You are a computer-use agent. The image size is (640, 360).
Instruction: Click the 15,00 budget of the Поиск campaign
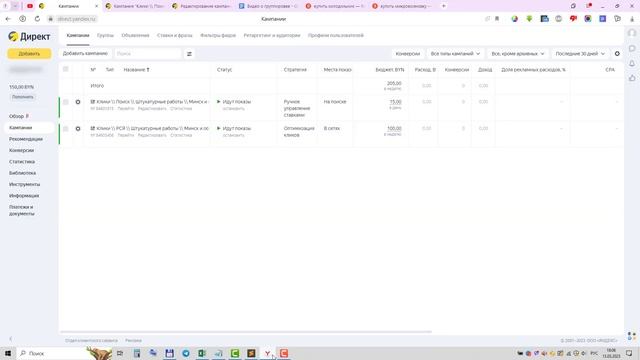tap(395, 102)
